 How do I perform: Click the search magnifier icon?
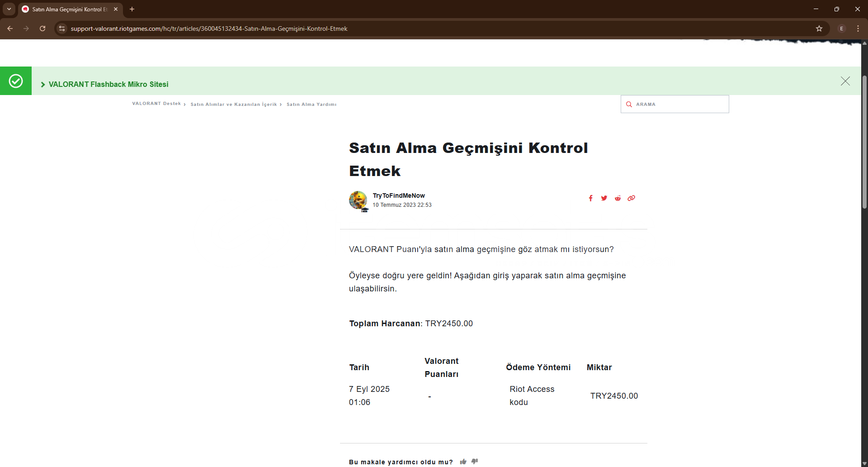(629, 104)
